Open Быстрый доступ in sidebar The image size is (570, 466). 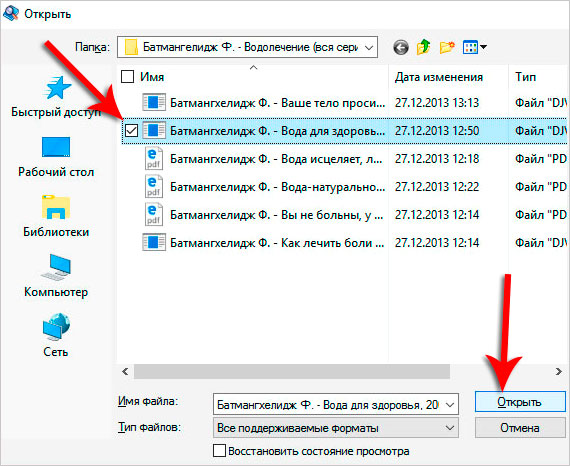click(x=56, y=97)
